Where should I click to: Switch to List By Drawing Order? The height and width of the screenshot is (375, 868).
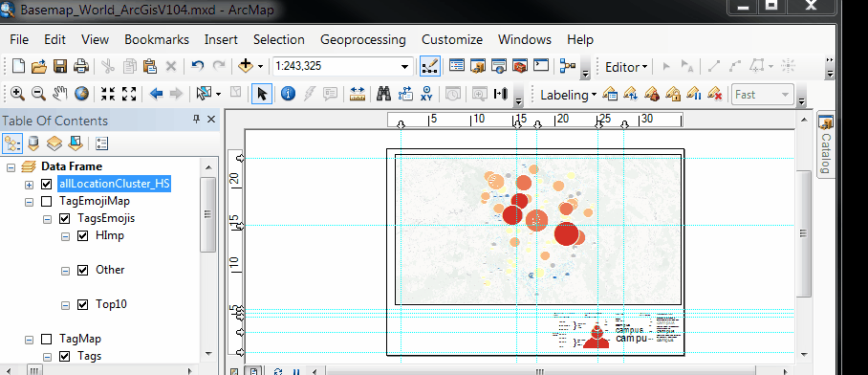[12, 144]
